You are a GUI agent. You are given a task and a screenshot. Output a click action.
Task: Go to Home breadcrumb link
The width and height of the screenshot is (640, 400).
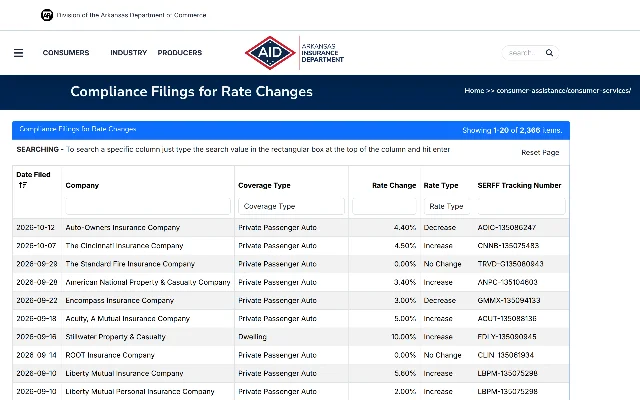click(474, 91)
